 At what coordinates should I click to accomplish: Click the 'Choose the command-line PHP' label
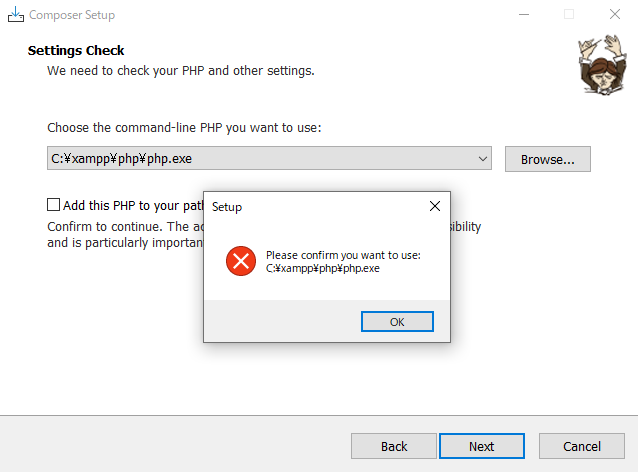click(184, 128)
